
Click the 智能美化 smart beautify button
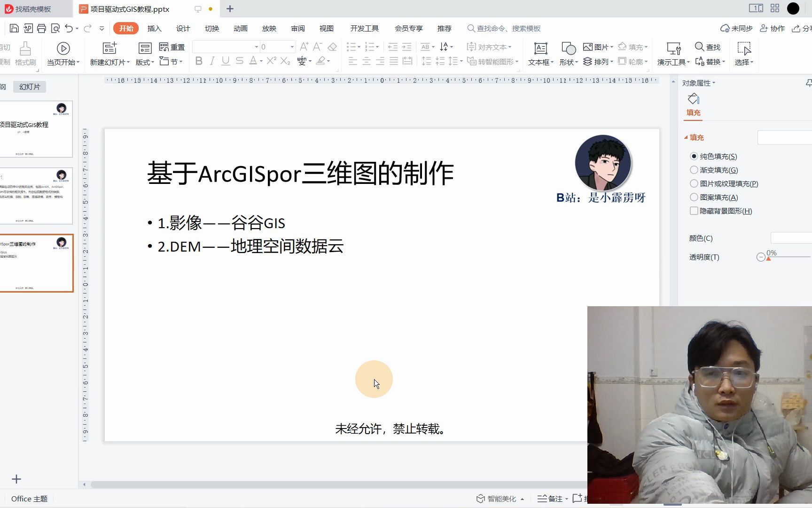(500, 499)
